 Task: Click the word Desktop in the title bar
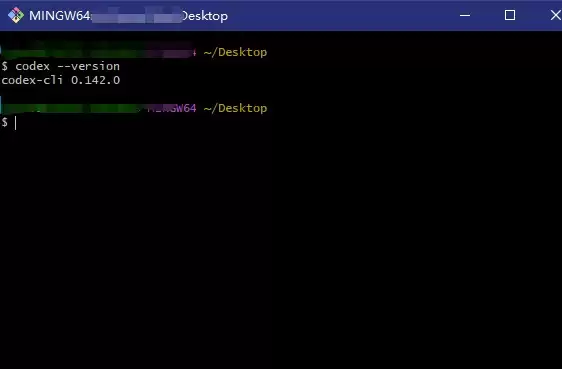(x=205, y=16)
